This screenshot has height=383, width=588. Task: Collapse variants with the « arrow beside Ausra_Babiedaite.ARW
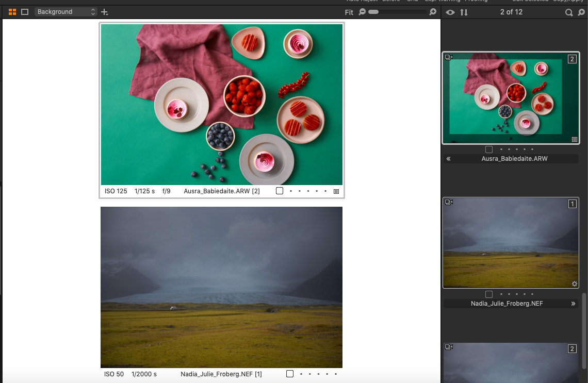tap(449, 159)
